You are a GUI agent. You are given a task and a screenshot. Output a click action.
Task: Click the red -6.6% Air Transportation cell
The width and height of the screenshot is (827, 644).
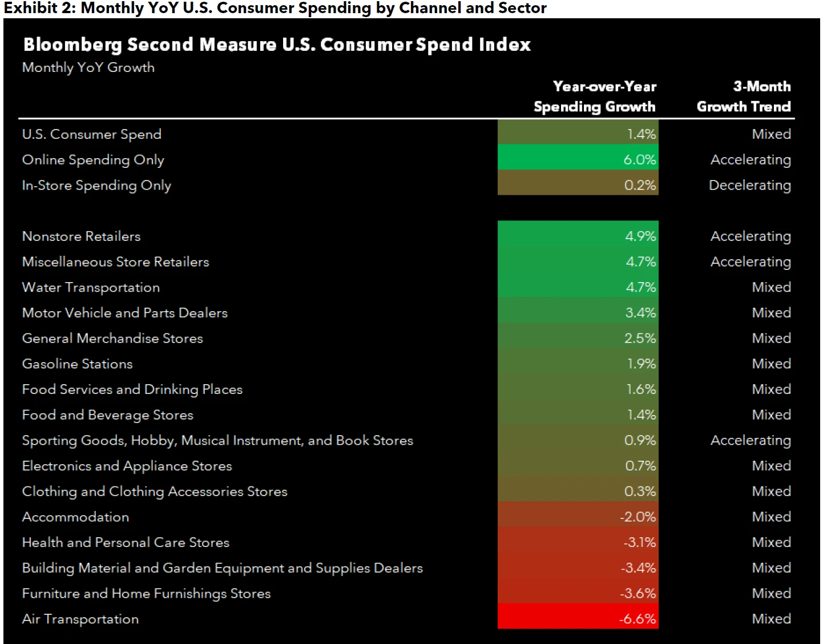(x=578, y=618)
